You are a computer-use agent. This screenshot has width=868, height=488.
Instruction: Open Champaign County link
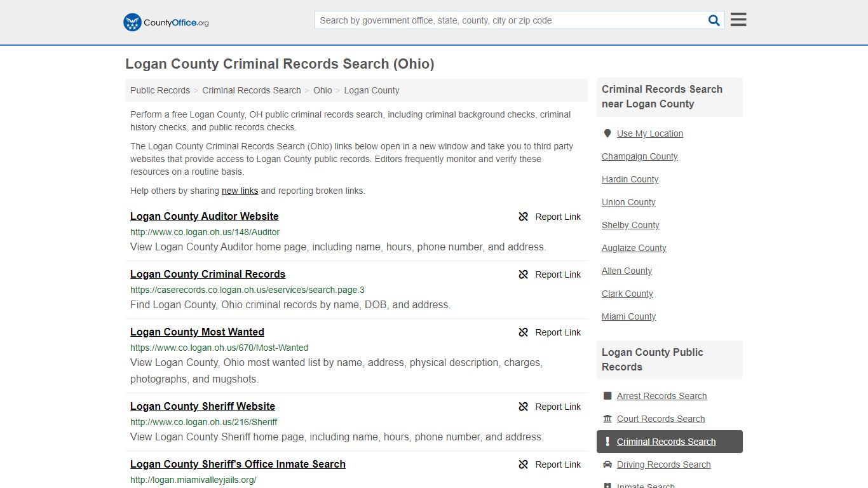click(x=640, y=156)
